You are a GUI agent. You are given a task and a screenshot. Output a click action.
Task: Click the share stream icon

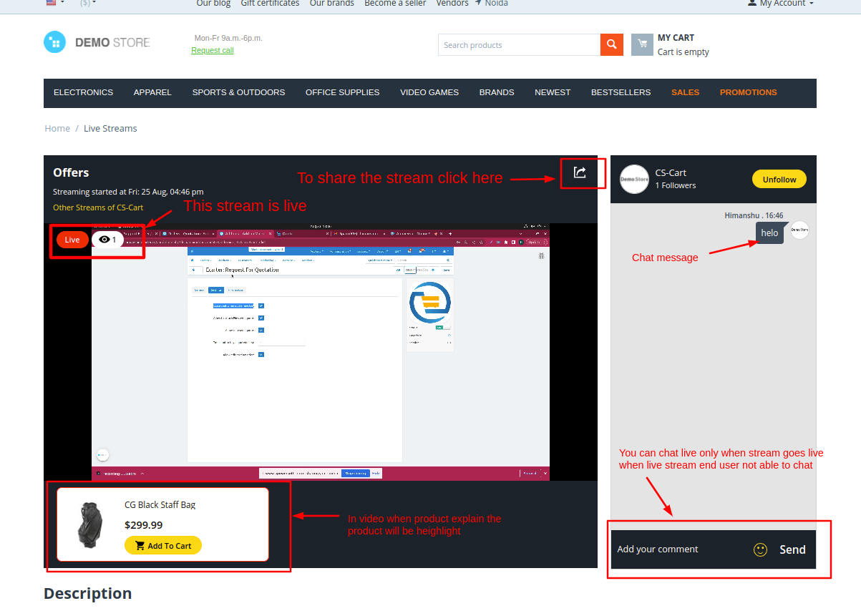(580, 172)
